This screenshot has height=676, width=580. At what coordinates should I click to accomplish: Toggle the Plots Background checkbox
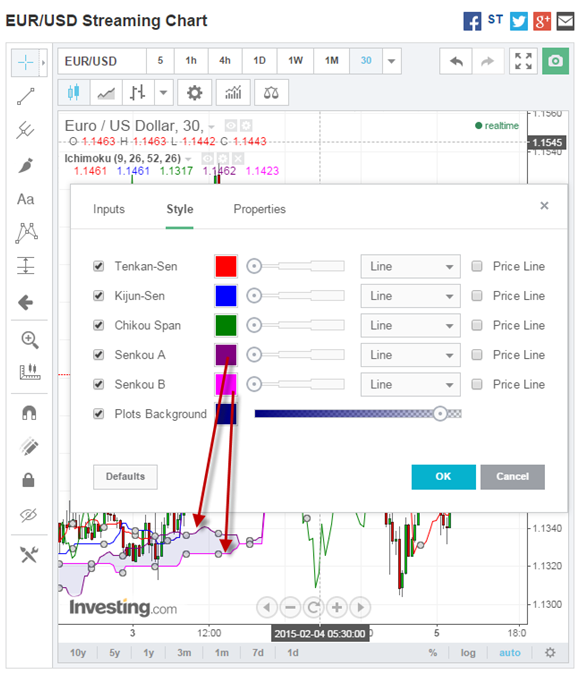point(99,414)
